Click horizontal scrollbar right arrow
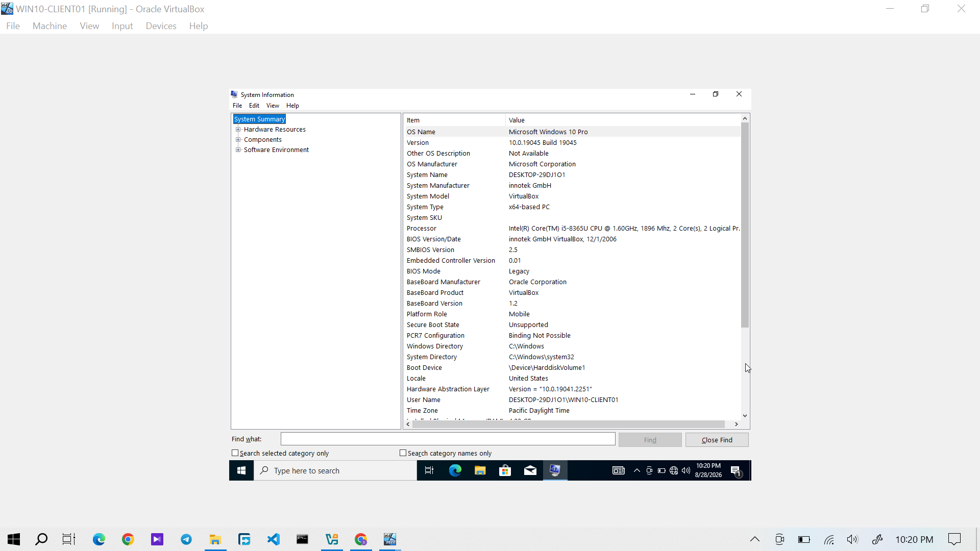The image size is (980, 551). coord(736,424)
